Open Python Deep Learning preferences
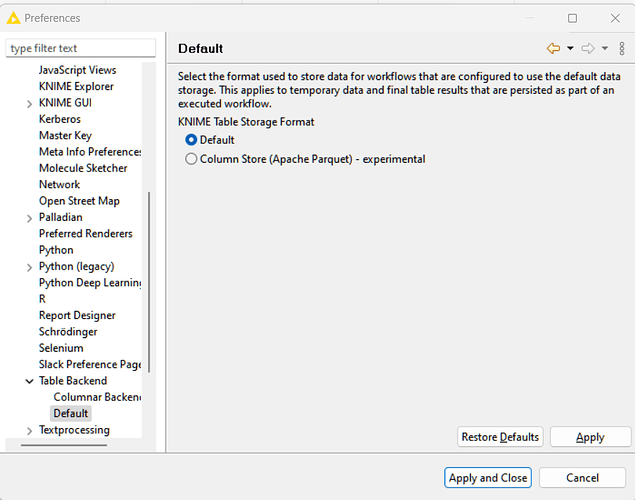Screen dimensions: 635x500 pos(90,283)
